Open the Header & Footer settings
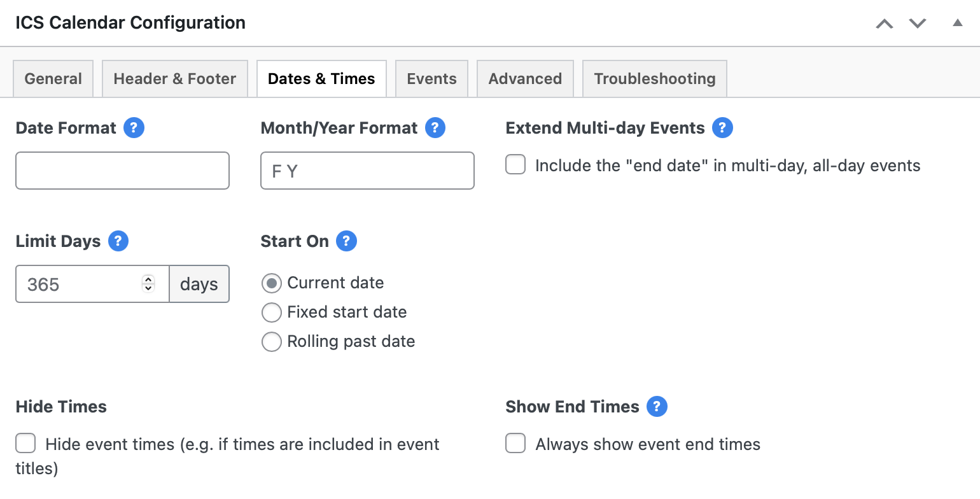Screen dimensions: 980x499 click(x=174, y=78)
